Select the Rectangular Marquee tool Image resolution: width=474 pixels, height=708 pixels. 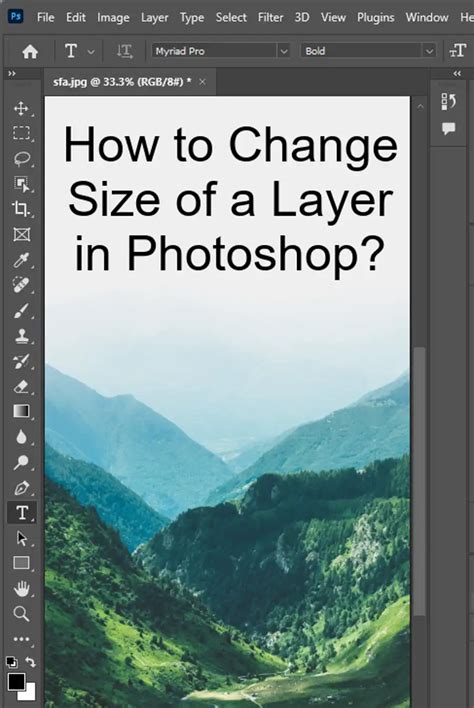coord(21,133)
